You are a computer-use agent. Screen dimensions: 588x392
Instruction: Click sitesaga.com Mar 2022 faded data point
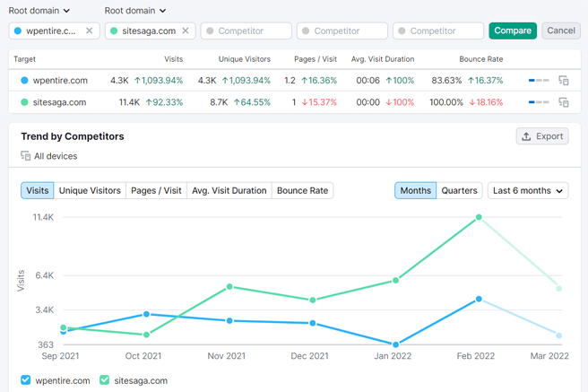[x=558, y=289]
